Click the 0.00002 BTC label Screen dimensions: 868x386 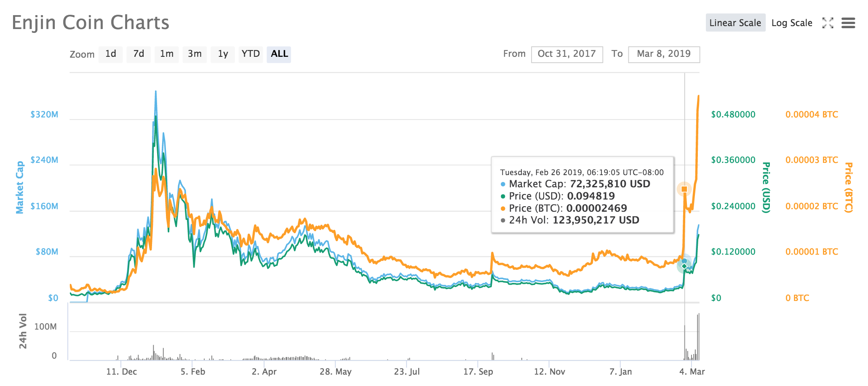pyautogui.click(x=812, y=206)
